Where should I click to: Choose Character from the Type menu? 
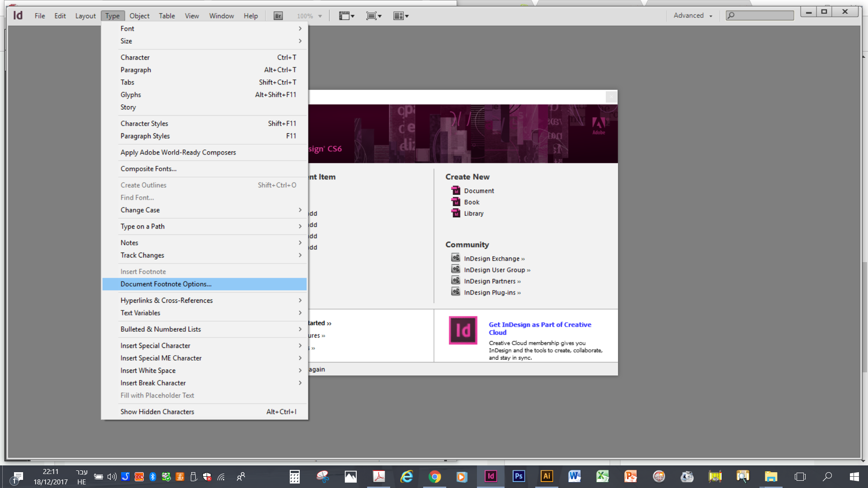click(204, 57)
